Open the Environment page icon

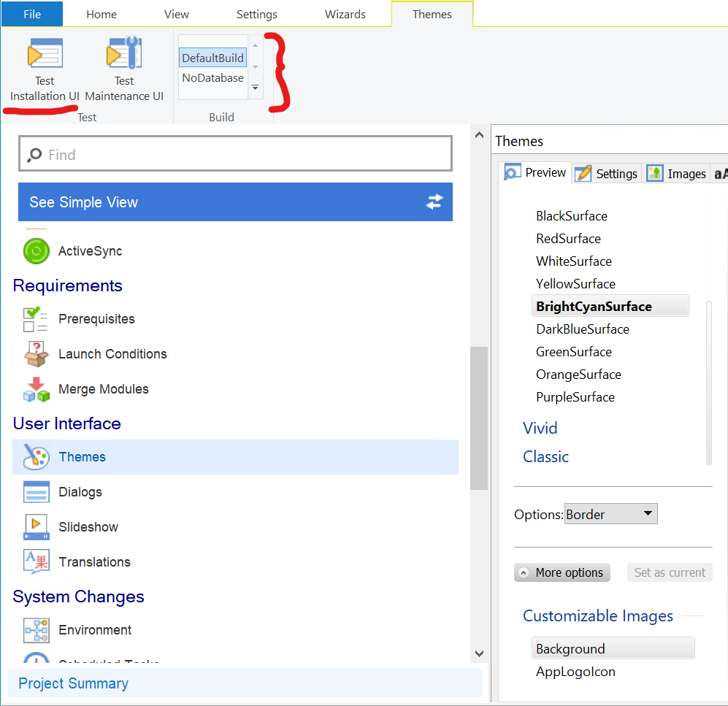[36, 630]
